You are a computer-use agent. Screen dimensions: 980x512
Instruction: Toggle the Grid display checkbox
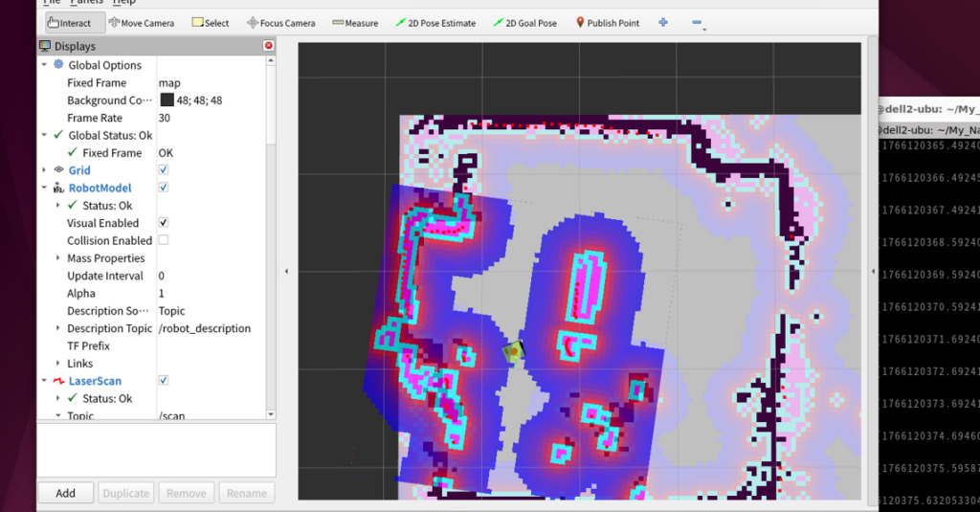pos(163,170)
